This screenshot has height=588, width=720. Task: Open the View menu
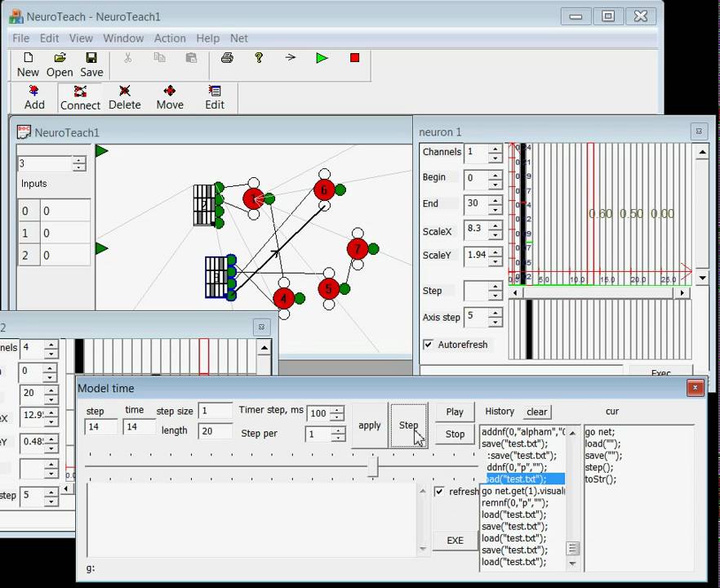pyautogui.click(x=81, y=38)
